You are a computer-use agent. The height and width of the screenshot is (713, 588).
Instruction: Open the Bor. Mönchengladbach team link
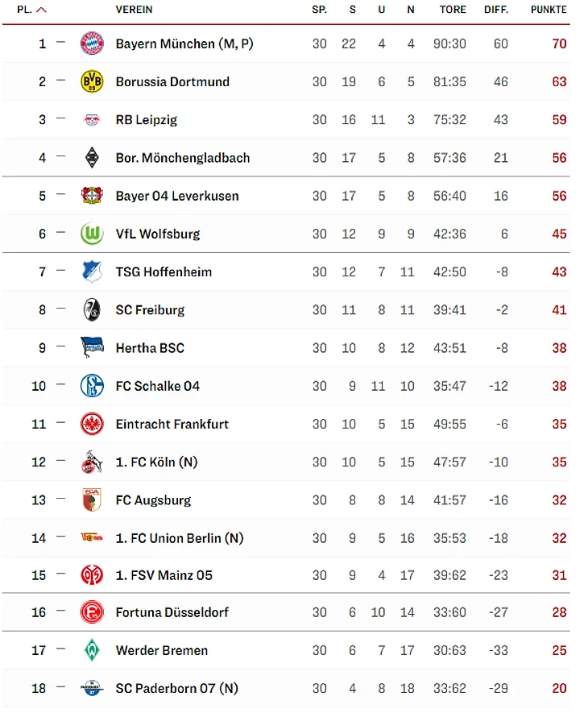pos(183,158)
